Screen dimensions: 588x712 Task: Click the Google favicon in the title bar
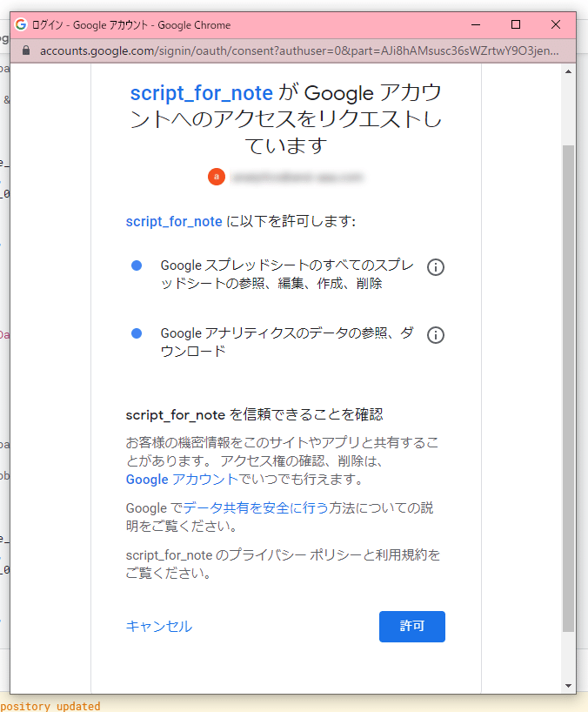pos(21,24)
